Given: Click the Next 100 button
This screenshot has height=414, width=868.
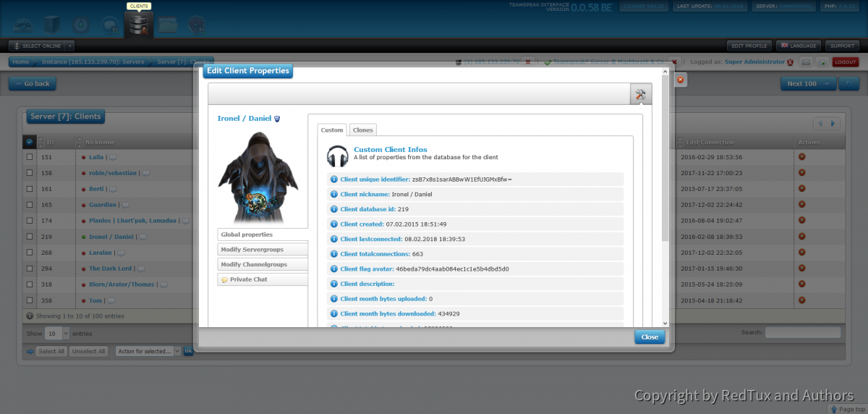Looking at the screenshot, I should click(807, 83).
